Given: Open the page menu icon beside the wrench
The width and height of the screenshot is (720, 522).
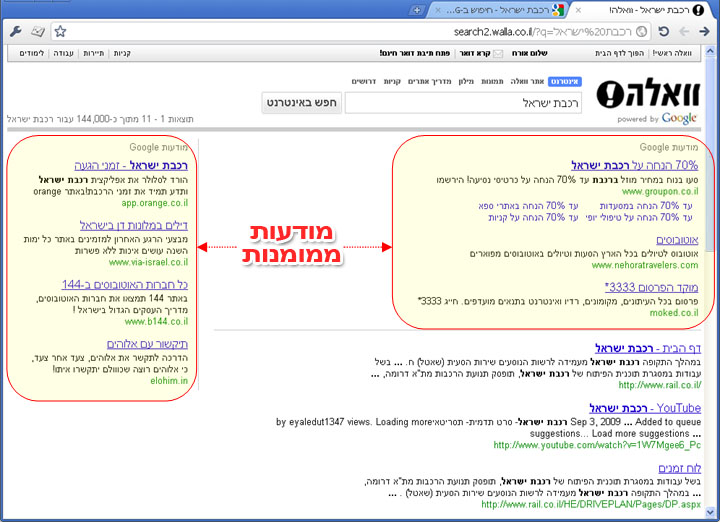Looking at the screenshot, I should pos(37,31).
